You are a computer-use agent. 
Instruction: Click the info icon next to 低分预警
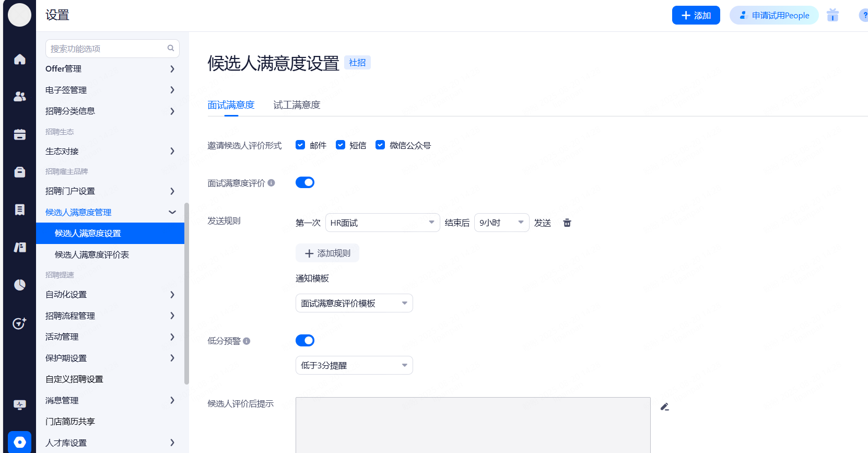click(x=247, y=341)
